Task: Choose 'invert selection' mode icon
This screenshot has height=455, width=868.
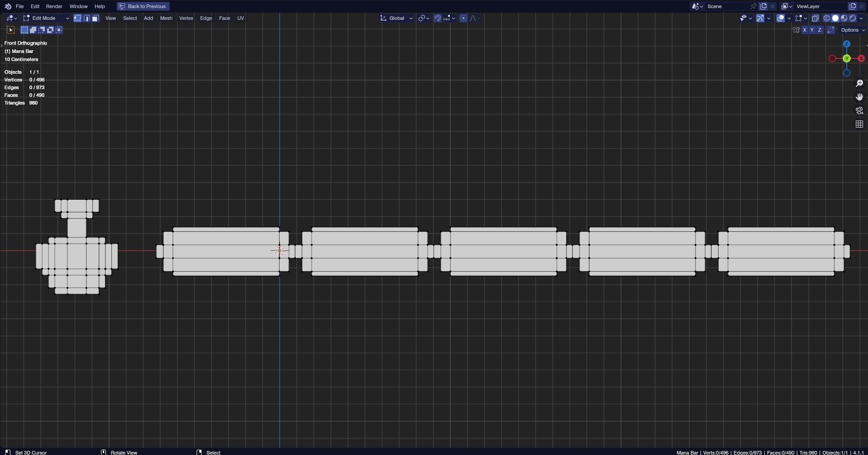Action: 50,30
